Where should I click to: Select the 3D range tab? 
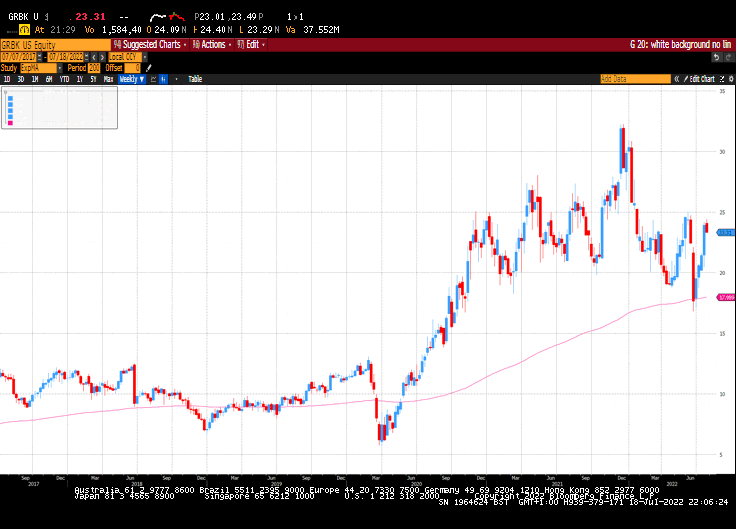coord(21,79)
